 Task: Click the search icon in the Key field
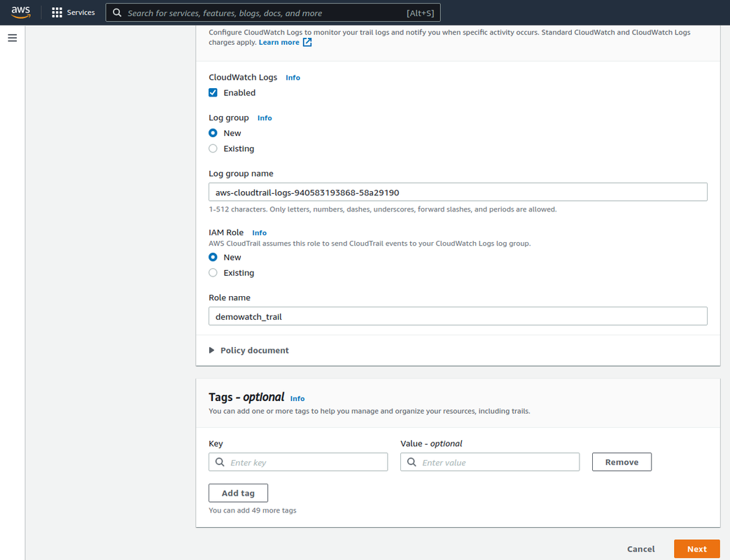tap(220, 462)
